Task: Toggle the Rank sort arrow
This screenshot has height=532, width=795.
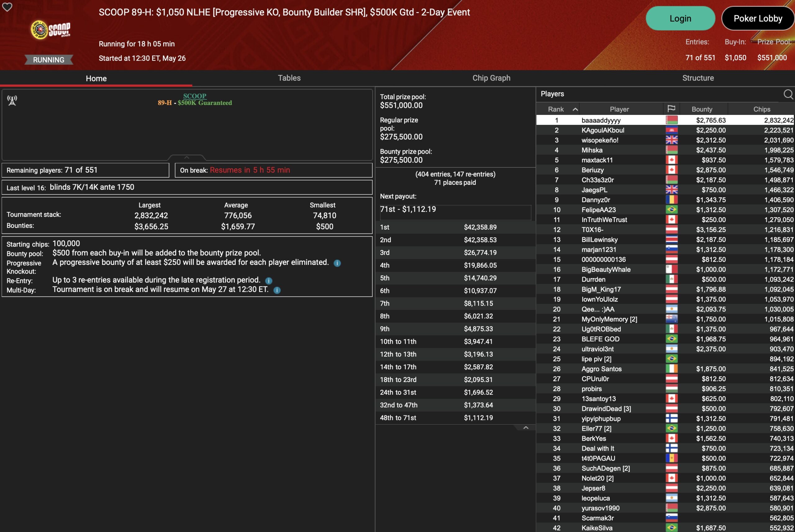Action: (x=575, y=109)
